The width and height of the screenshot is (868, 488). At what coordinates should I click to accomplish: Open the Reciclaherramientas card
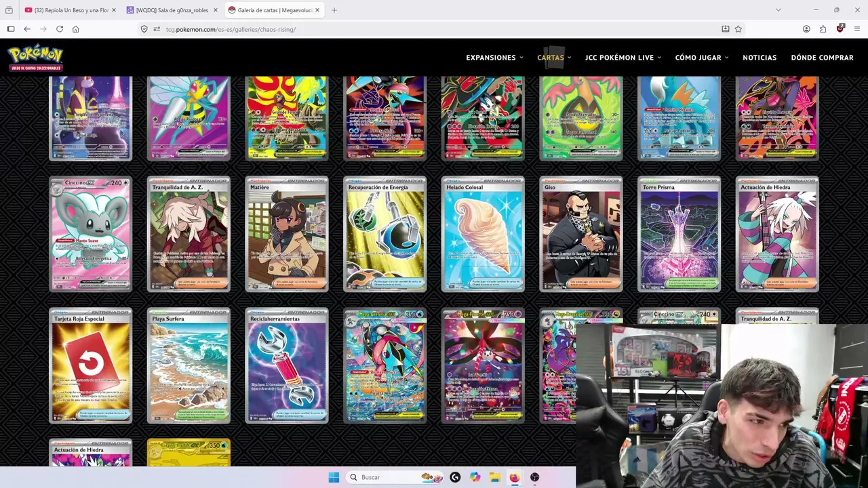[287, 366]
